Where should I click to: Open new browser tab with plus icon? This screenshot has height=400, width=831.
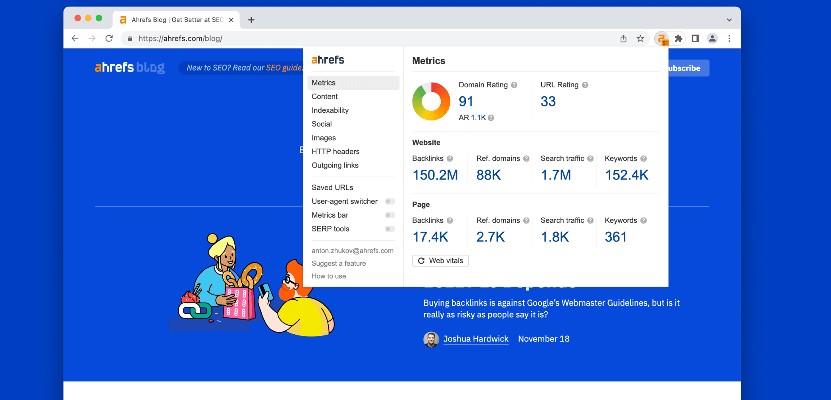pyautogui.click(x=251, y=19)
